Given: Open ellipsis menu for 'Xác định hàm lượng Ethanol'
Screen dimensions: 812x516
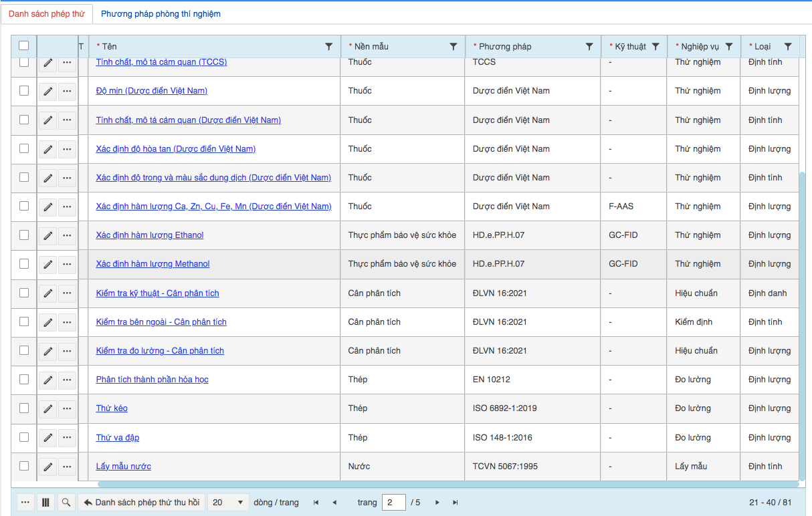Looking at the screenshot, I should click(x=67, y=236).
